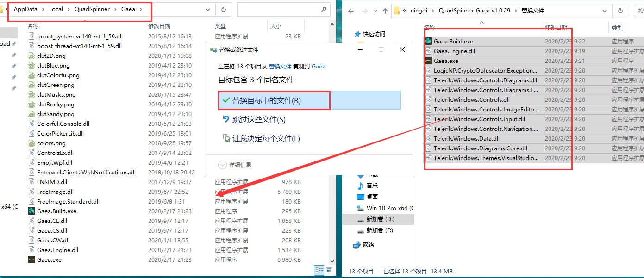This screenshot has height=278, width=644.
Task: Select the FNSIMD.dll file icon
Action: pyautogui.click(x=31, y=182)
